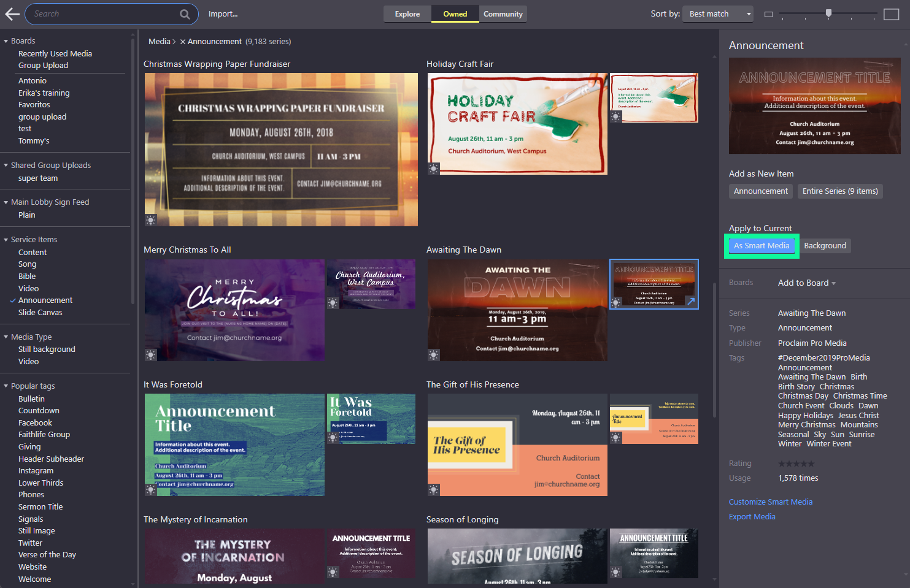Add as new Announcement item

tap(761, 191)
